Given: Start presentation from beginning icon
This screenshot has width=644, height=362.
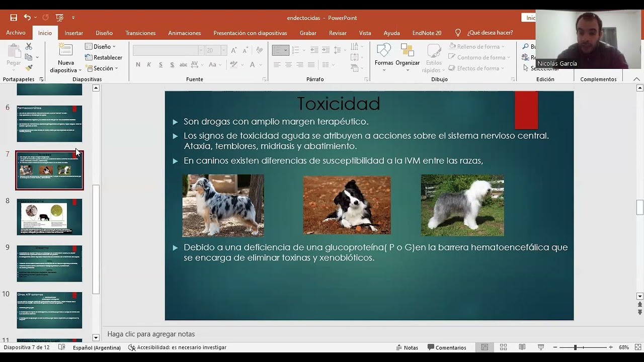Looking at the screenshot, I should [x=60, y=18].
